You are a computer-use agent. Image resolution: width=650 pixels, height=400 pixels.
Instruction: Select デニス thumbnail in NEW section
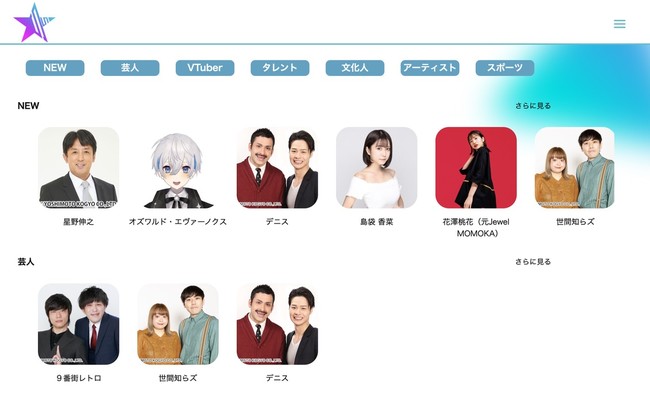(x=277, y=167)
